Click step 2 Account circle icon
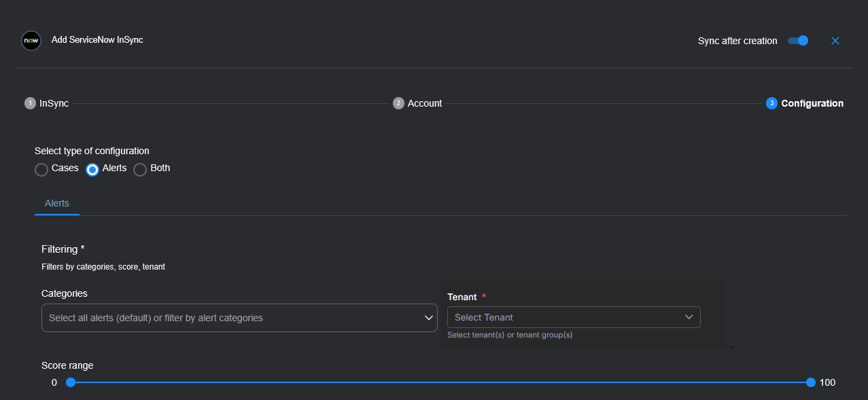The image size is (868, 400). coord(398,103)
